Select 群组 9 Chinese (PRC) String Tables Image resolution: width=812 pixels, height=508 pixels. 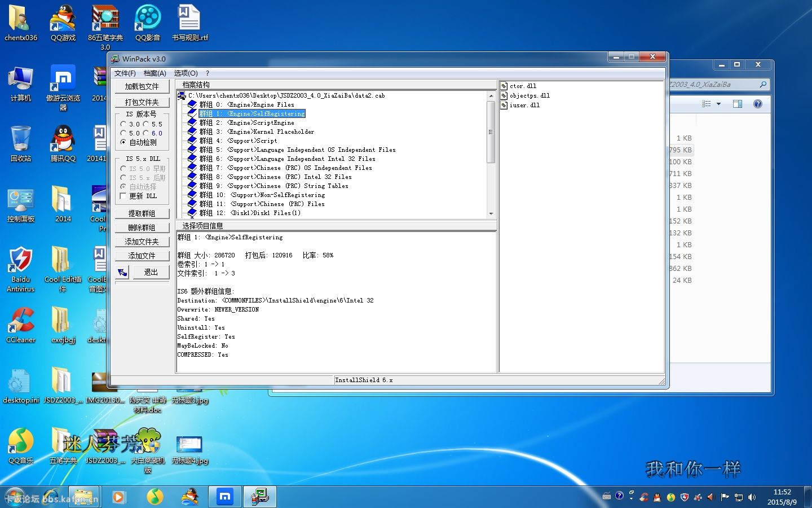point(273,186)
